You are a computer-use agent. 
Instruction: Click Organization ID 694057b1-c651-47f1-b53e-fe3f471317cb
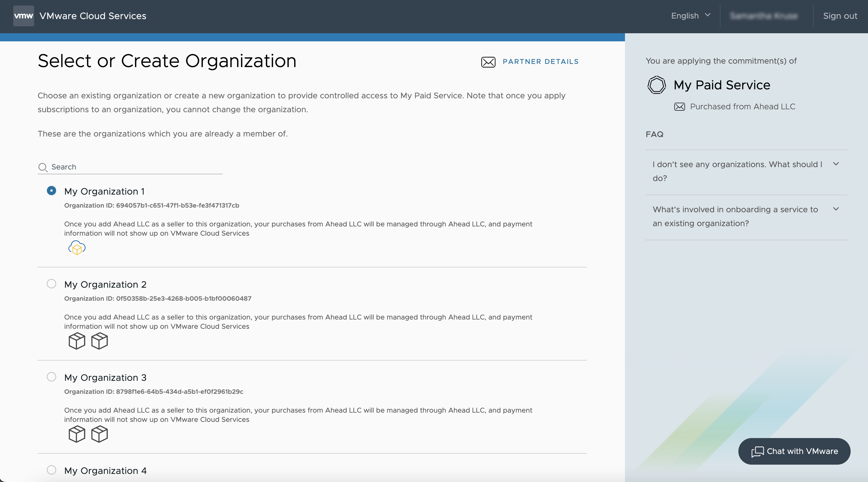(152, 206)
